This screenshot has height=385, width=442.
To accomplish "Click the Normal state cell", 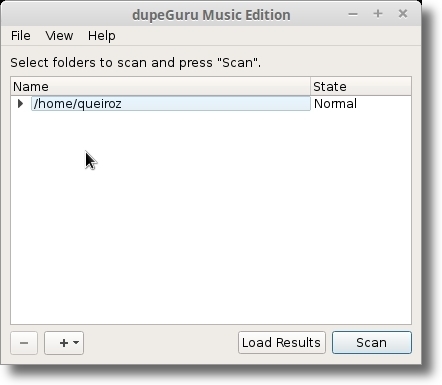I will pos(361,104).
